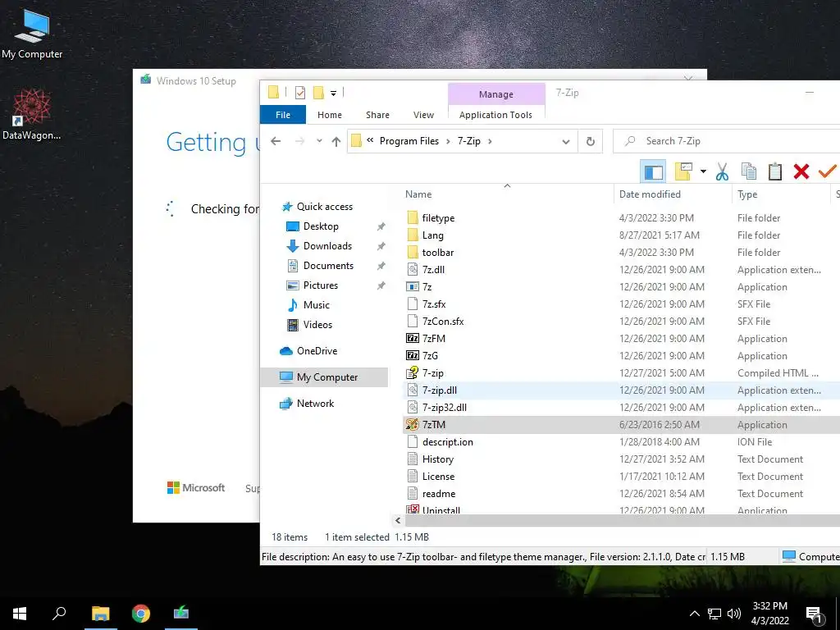Select the 7-zip32.dll file
The height and width of the screenshot is (630, 840).
tap(444, 408)
